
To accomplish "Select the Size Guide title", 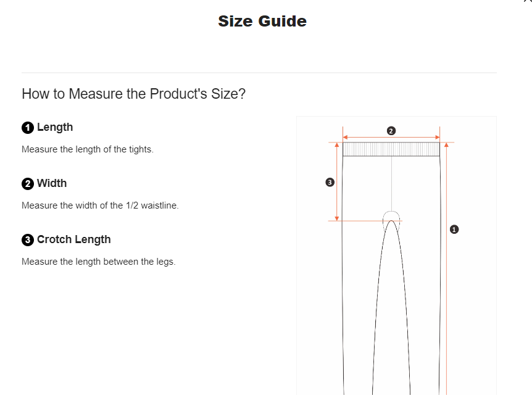I will click(262, 21).
